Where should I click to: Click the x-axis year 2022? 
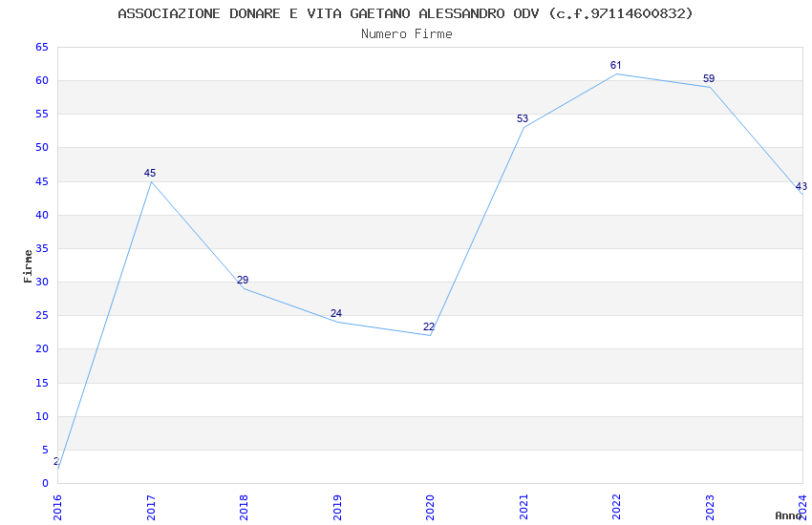point(617,508)
